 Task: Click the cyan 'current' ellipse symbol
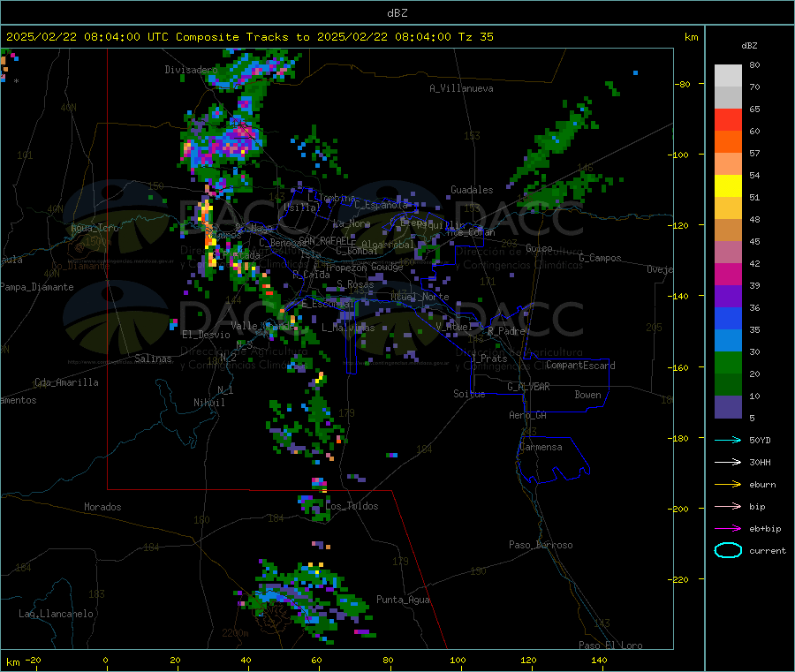tap(728, 550)
